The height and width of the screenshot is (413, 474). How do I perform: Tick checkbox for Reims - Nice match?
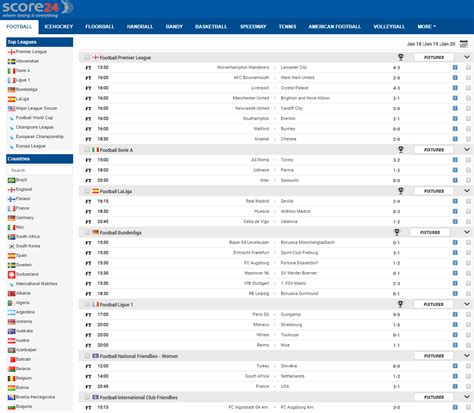468,345
